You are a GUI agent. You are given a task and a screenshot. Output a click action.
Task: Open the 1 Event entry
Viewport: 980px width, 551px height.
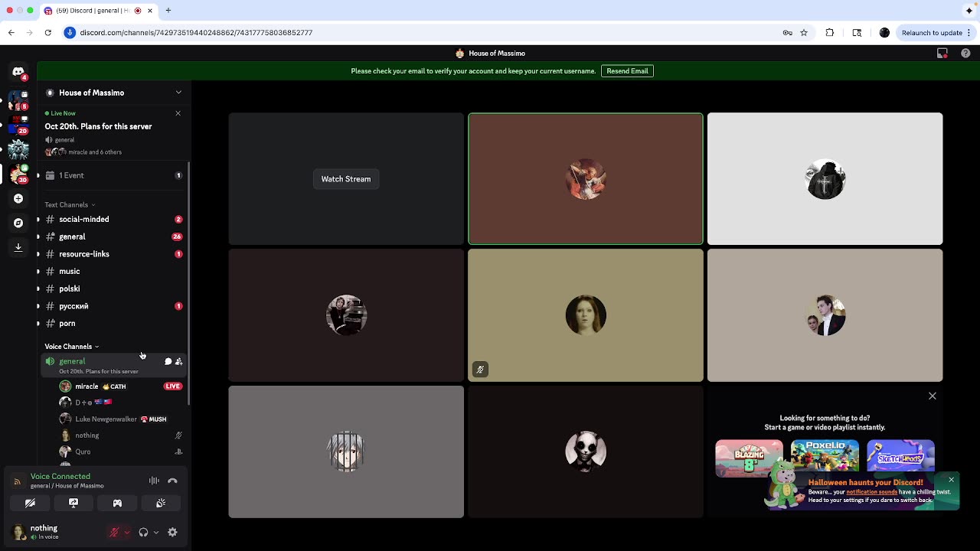[114, 175]
